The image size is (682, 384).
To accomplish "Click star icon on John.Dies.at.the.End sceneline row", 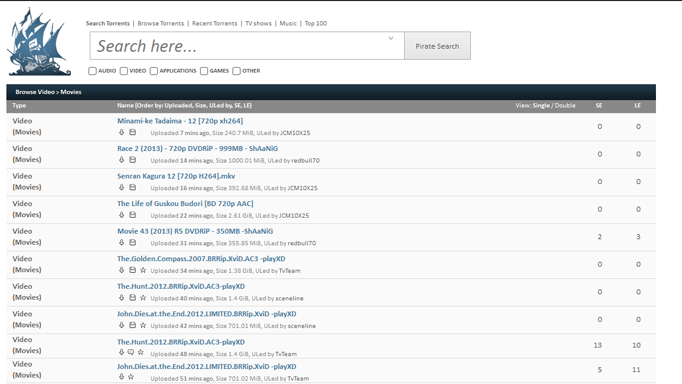I will [x=143, y=325].
